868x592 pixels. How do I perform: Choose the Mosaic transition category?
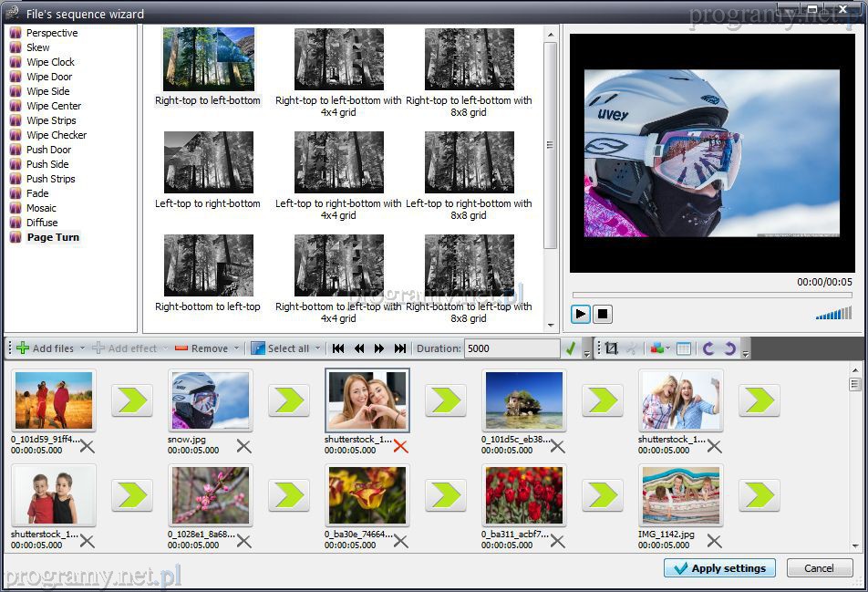(41, 208)
